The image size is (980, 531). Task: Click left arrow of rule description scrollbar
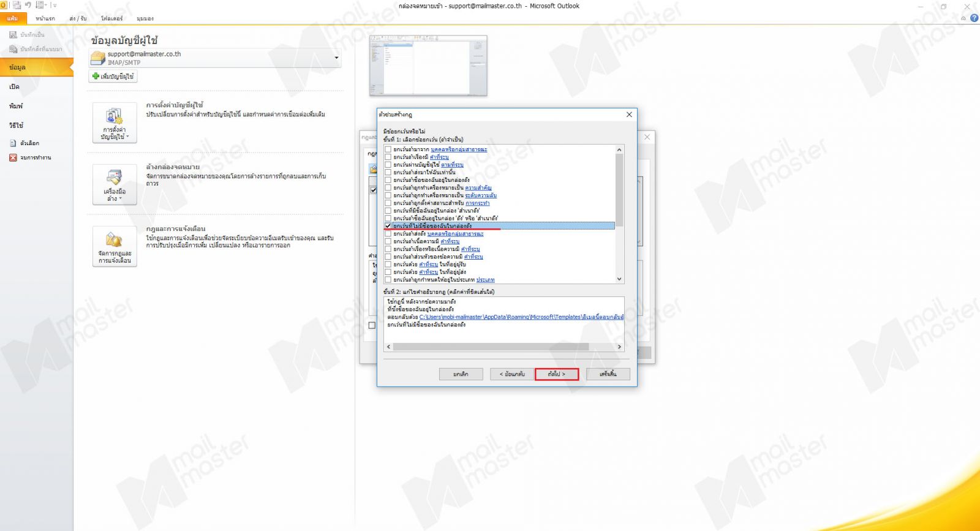388,347
